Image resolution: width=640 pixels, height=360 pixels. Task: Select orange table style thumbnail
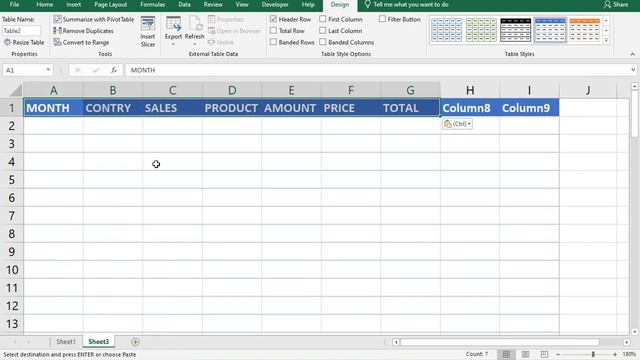[584, 30]
